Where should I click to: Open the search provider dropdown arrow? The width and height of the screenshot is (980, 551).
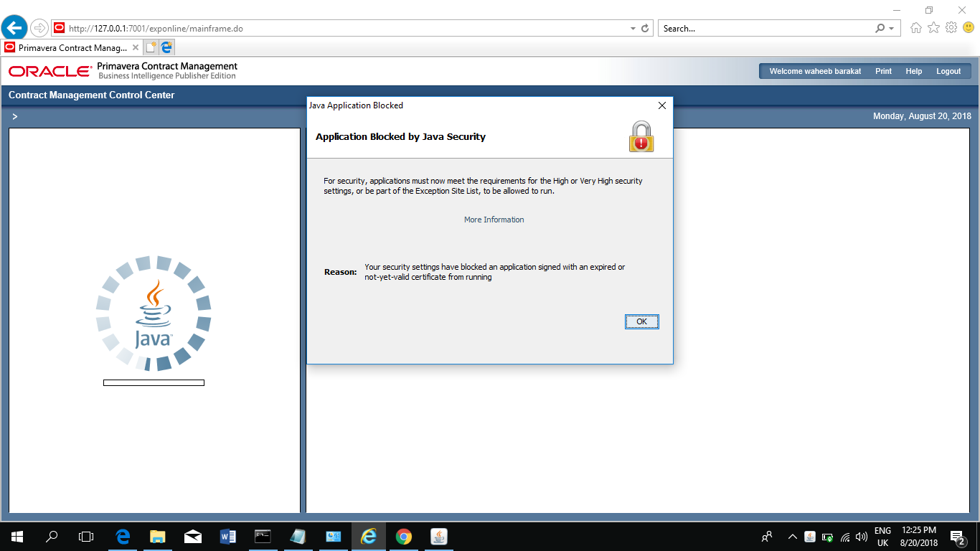pyautogui.click(x=891, y=29)
